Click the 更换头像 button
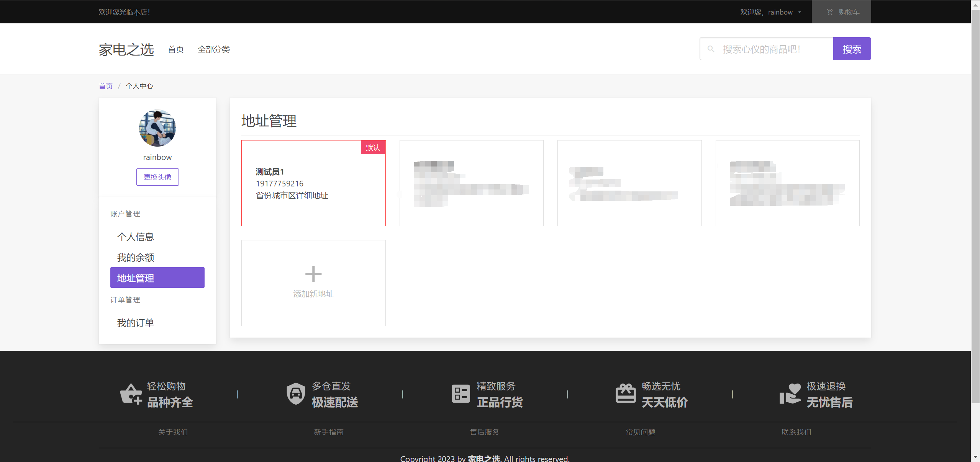The image size is (980, 462). [157, 177]
